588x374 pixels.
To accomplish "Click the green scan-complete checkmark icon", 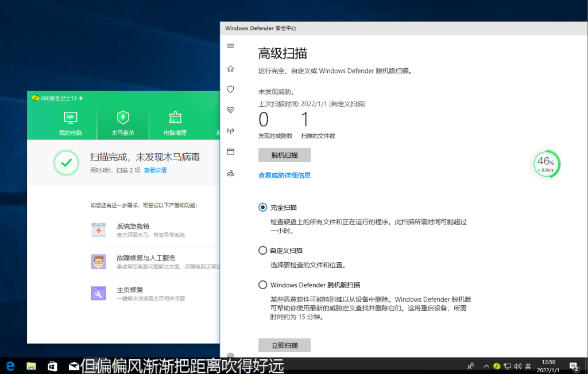I will (x=67, y=163).
